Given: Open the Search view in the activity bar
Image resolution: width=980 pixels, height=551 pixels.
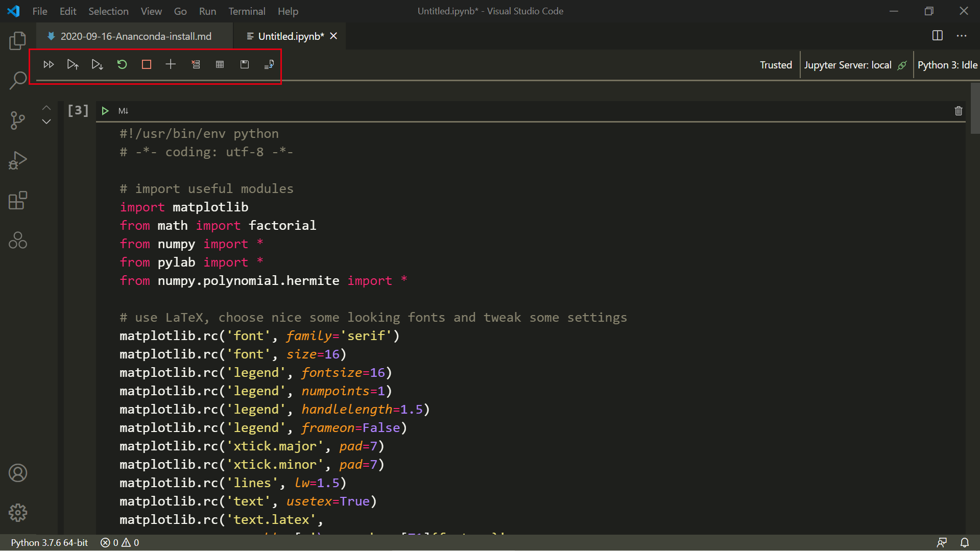Looking at the screenshot, I should click(x=18, y=80).
